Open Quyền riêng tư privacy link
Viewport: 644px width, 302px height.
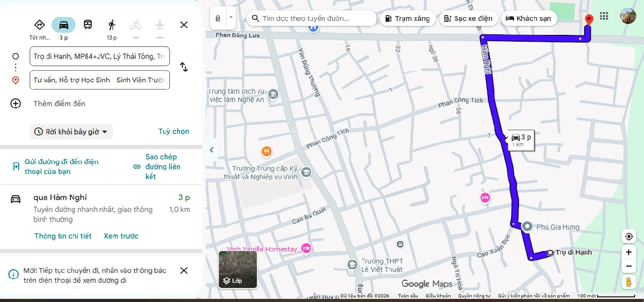pos(474,296)
